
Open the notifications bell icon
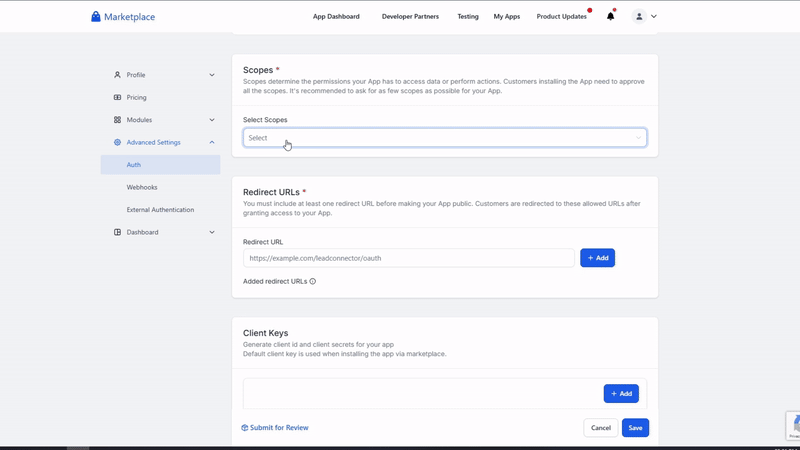[x=610, y=16]
